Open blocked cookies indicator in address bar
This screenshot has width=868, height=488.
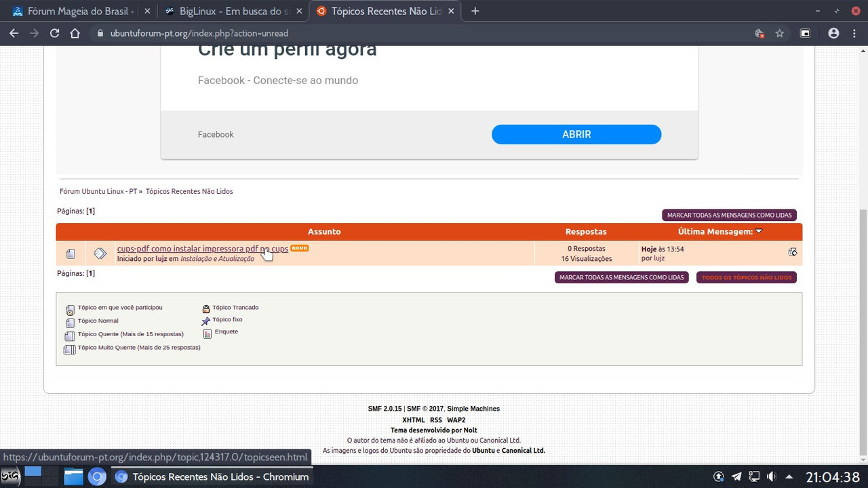pos(759,33)
